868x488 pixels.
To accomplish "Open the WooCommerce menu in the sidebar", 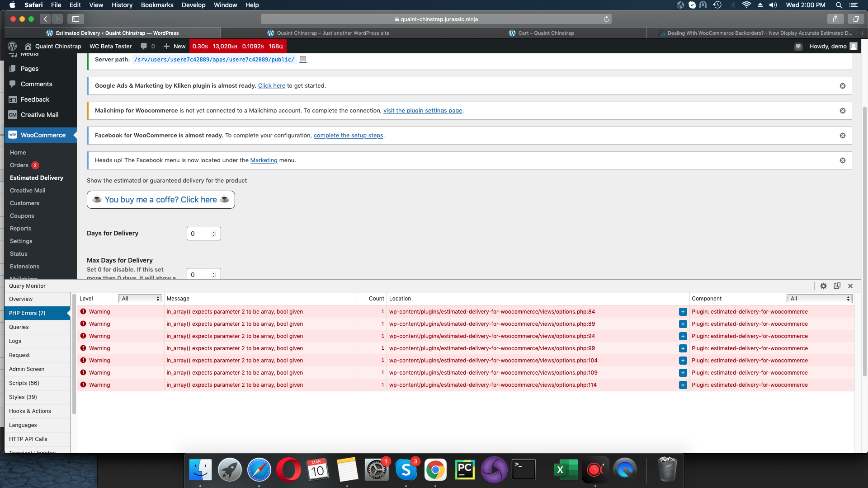I will [x=43, y=135].
